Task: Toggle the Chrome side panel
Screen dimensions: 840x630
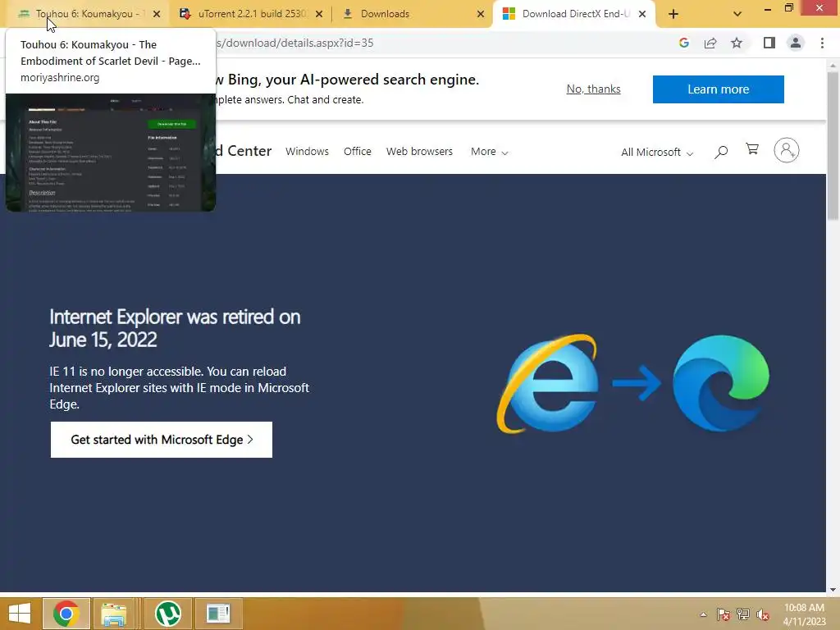Action: 769,43
